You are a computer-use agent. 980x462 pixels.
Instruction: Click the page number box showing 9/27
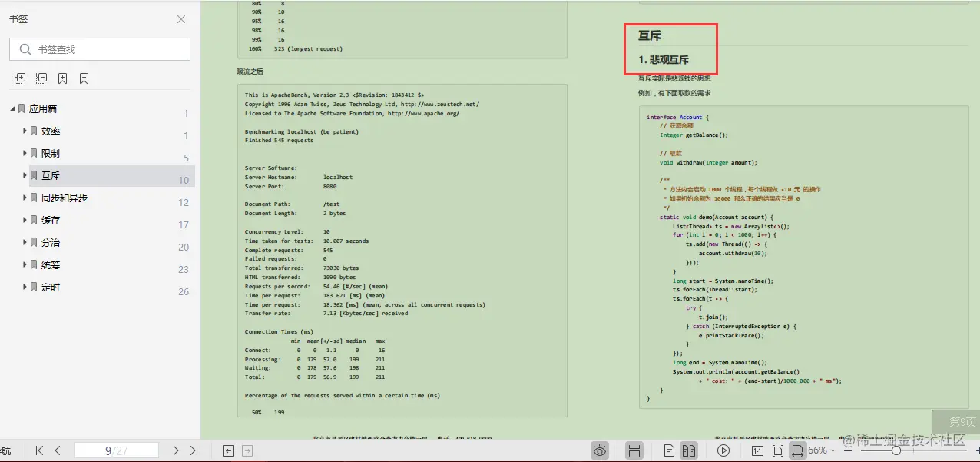click(117, 450)
